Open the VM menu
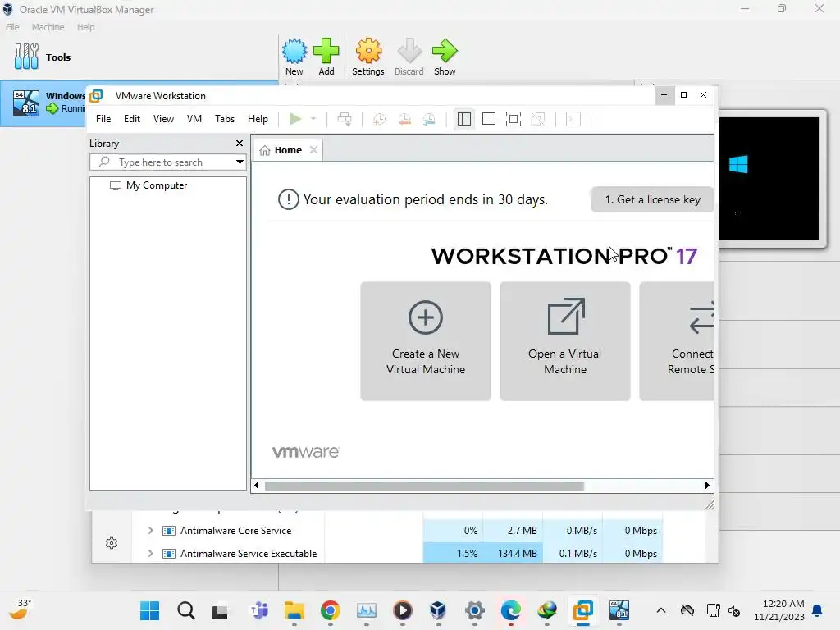This screenshot has width=840, height=630. (194, 119)
